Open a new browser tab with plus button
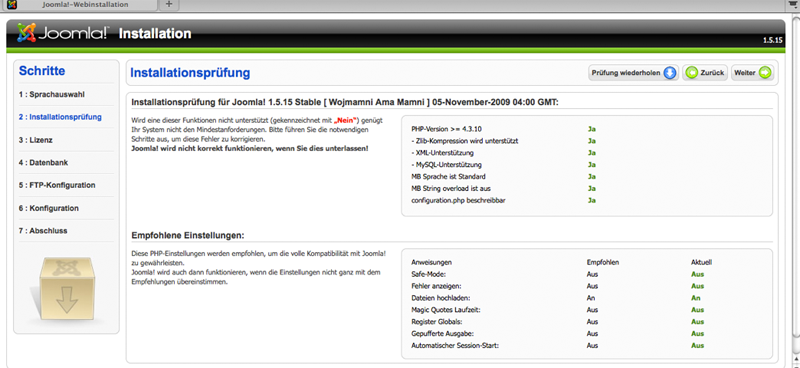800x368 pixels. pyautogui.click(x=169, y=4)
